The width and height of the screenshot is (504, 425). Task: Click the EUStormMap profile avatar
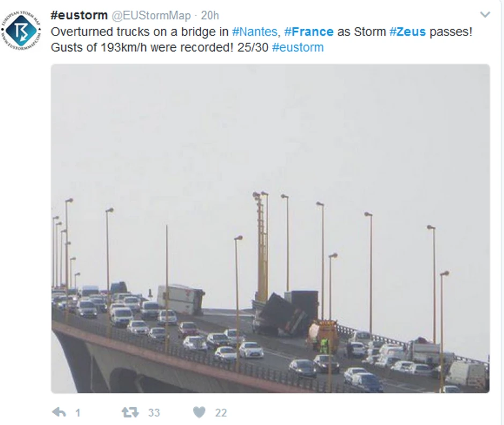click(x=21, y=31)
